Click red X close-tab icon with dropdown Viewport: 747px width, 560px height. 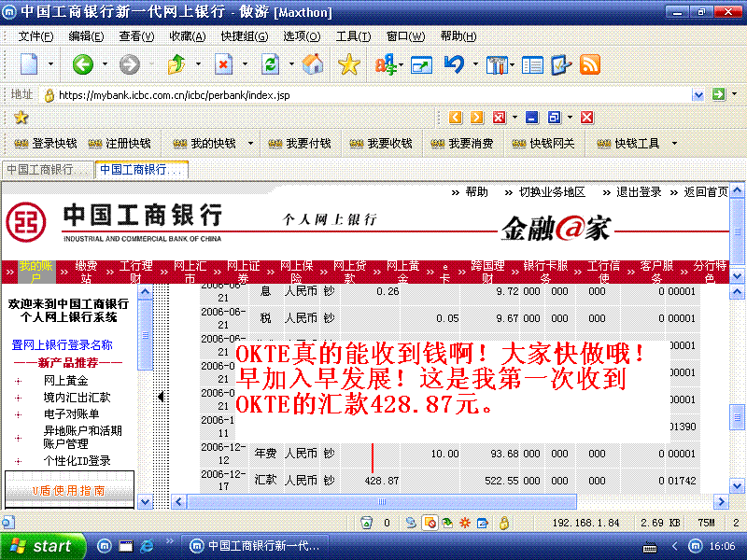click(499, 118)
